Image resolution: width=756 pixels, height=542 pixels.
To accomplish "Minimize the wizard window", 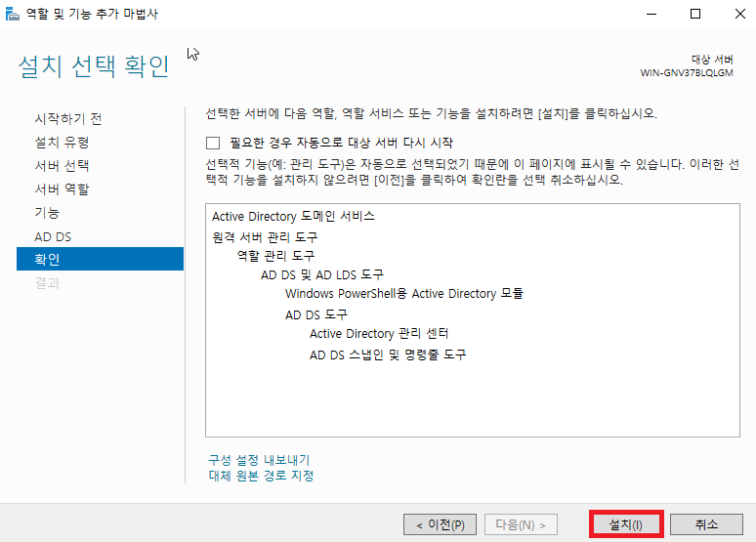I will (x=651, y=14).
